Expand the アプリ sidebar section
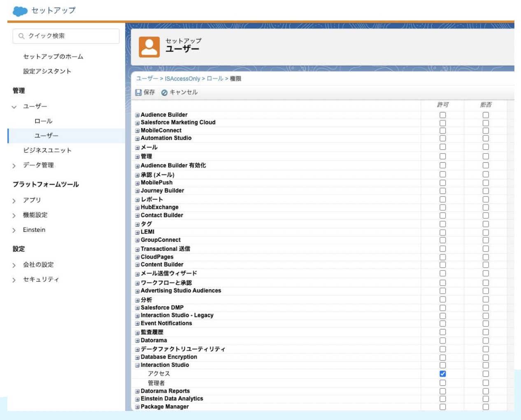Image resolution: width=521 pixels, height=420 pixels. (x=14, y=201)
